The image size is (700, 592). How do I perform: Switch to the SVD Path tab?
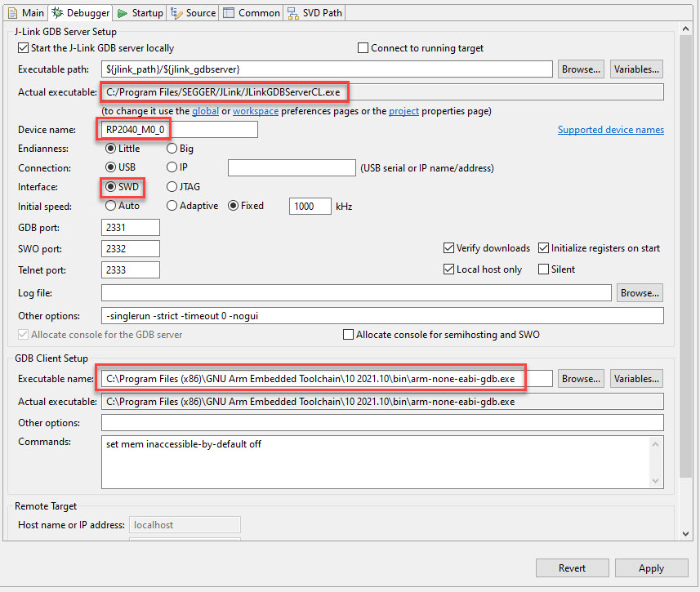click(x=315, y=13)
